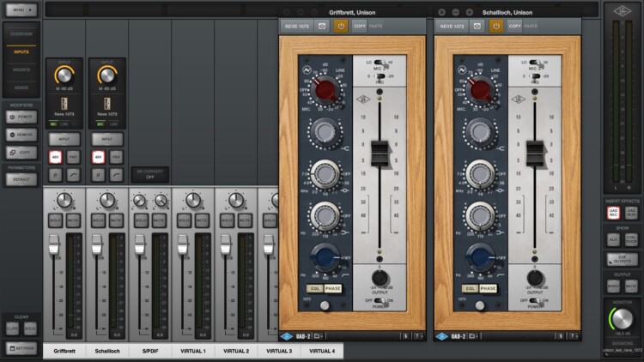
Task: Click the Solo clear button
Action: click(30, 329)
